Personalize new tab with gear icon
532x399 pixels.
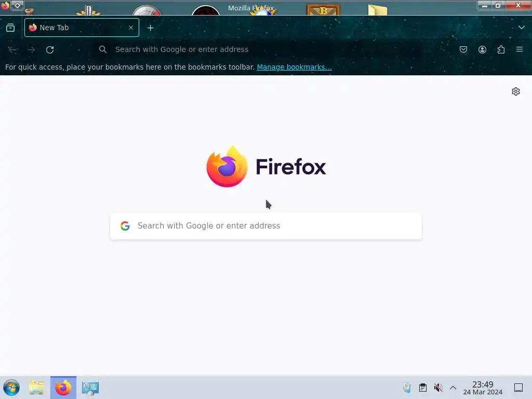click(x=516, y=91)
